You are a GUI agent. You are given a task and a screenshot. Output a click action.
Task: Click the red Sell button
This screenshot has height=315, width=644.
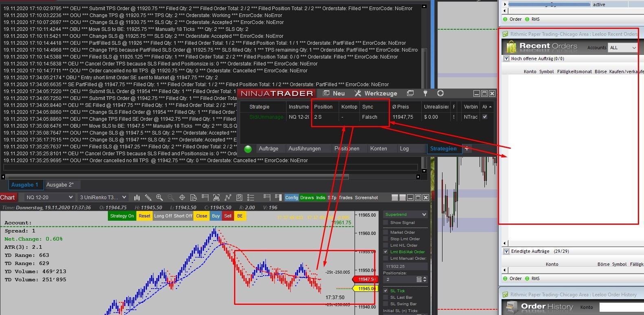[228, 216]
